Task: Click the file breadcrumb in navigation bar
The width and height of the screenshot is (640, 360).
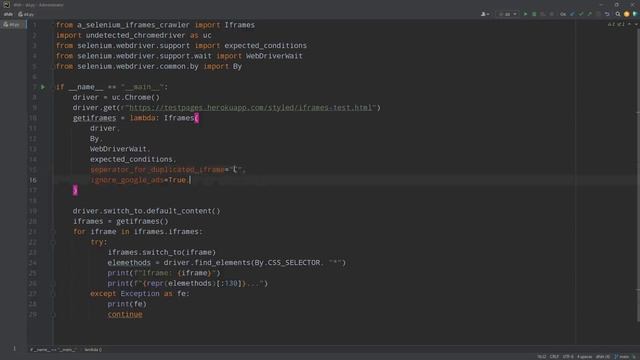Action: (26, 14)
